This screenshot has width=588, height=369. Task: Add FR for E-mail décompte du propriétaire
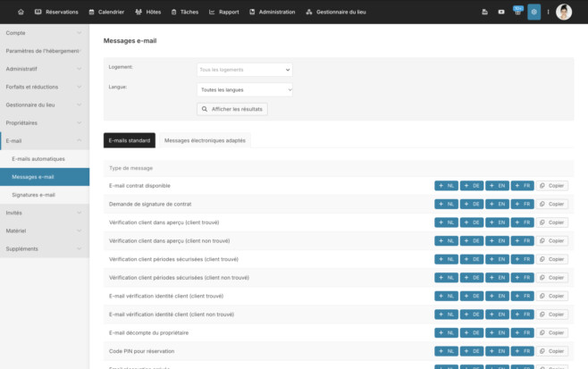click(523, 332)
